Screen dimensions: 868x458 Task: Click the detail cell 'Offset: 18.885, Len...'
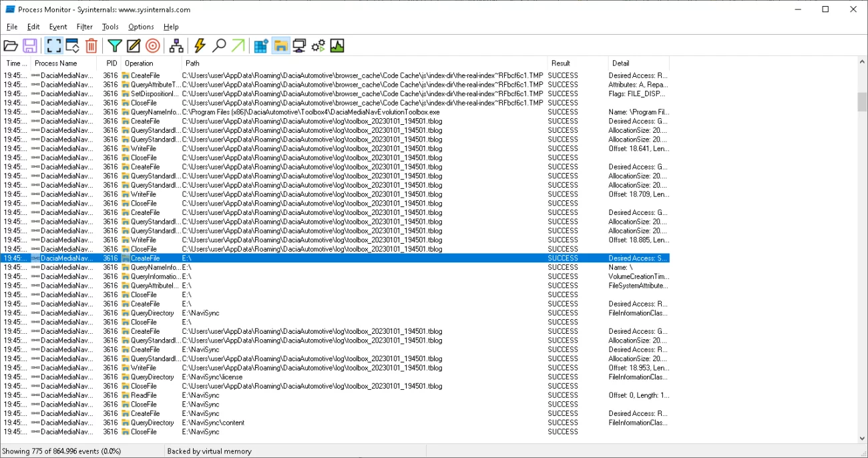pos(638,240)
